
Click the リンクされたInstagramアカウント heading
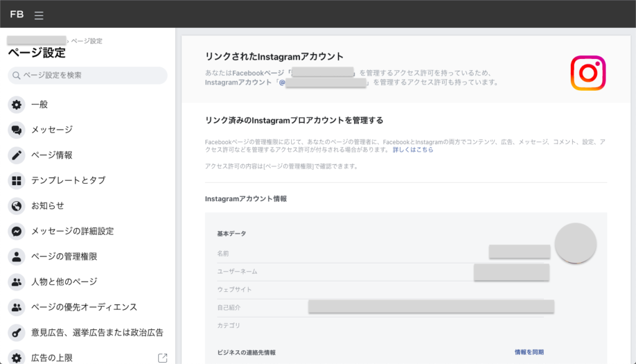[274, 57]
